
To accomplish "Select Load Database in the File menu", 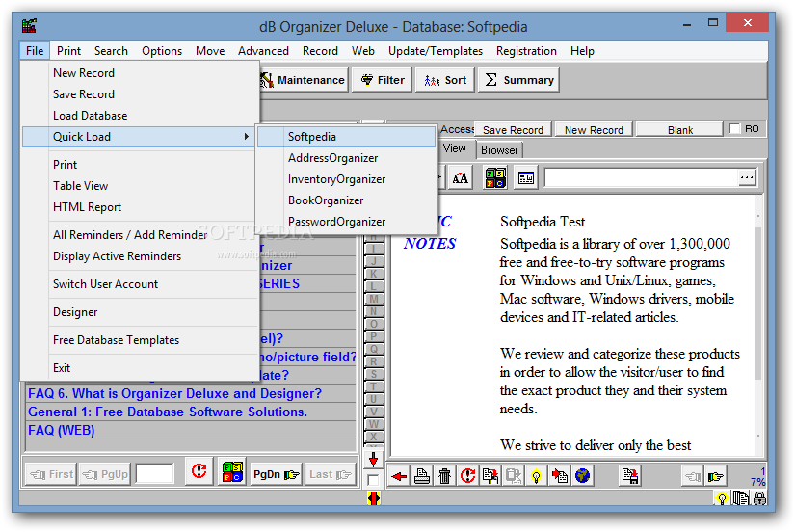I will [141, 116].
